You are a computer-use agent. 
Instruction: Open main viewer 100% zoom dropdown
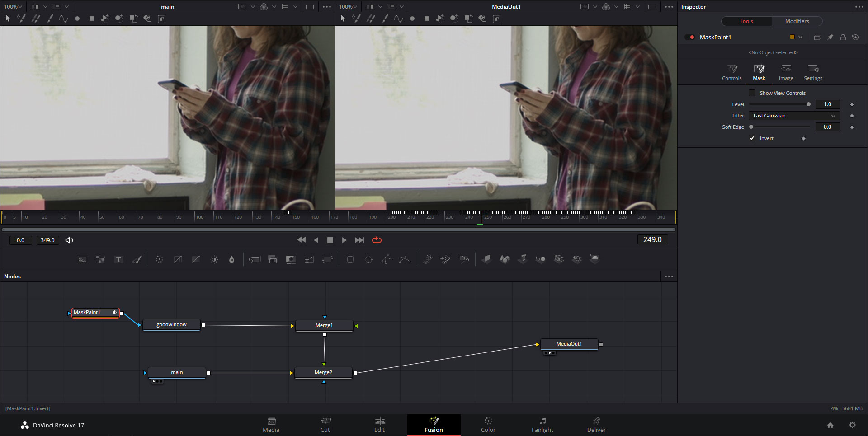pos(13,7)
